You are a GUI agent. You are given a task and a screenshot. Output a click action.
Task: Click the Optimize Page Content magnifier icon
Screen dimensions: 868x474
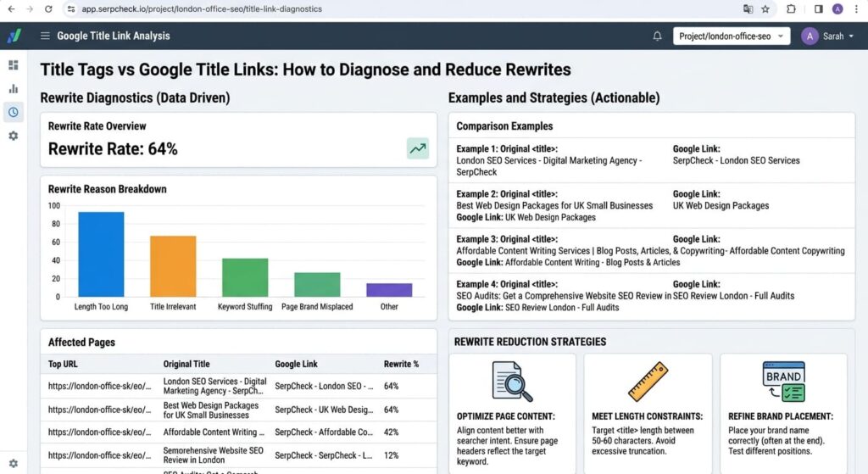[513, 382]
